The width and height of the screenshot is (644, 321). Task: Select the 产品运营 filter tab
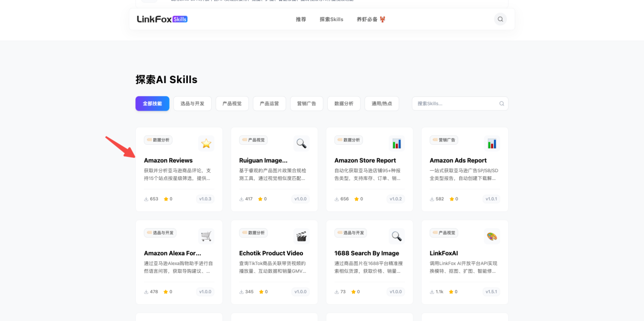(x=269, y=103)
